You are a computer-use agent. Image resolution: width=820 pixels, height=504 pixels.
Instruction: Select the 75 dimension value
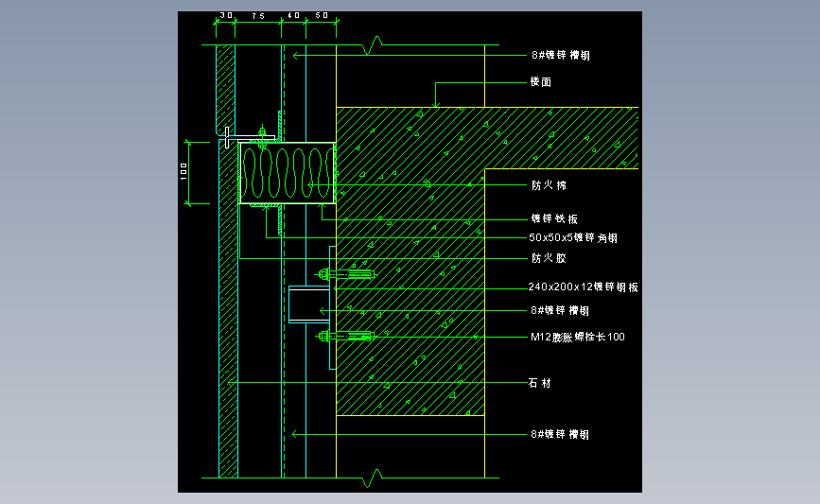coord(258,16)
